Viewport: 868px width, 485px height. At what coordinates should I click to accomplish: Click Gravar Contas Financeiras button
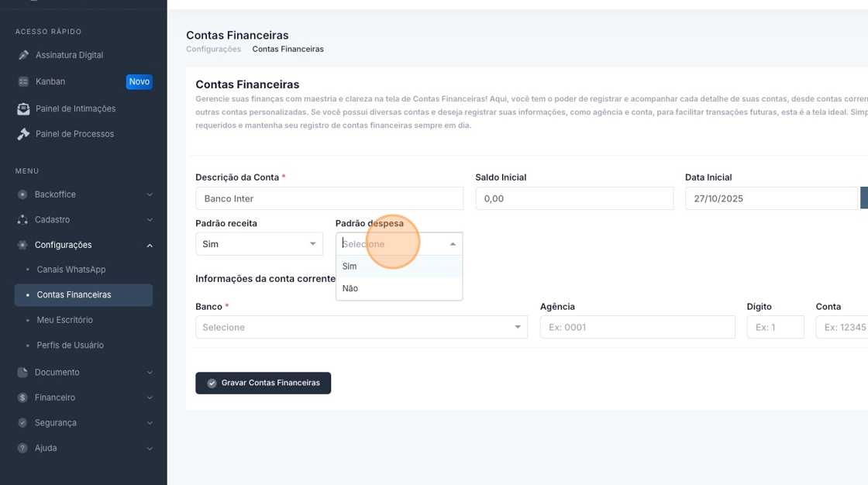(x=263, y=383)
